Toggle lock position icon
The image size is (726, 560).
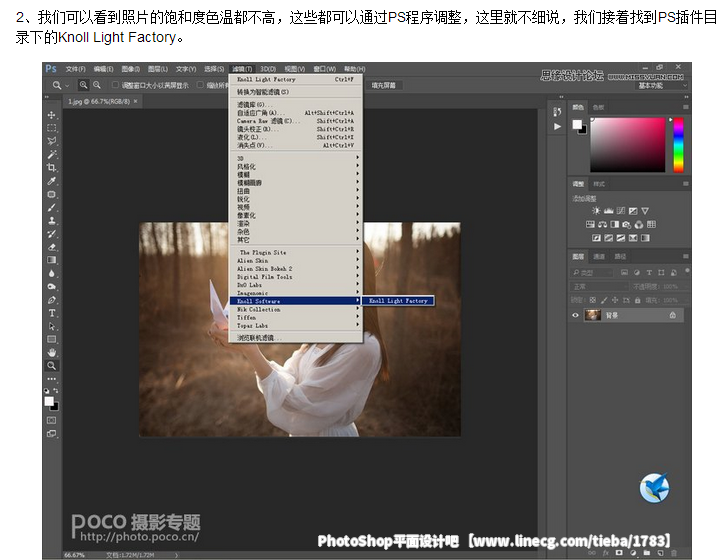click(x=615, y=300)
